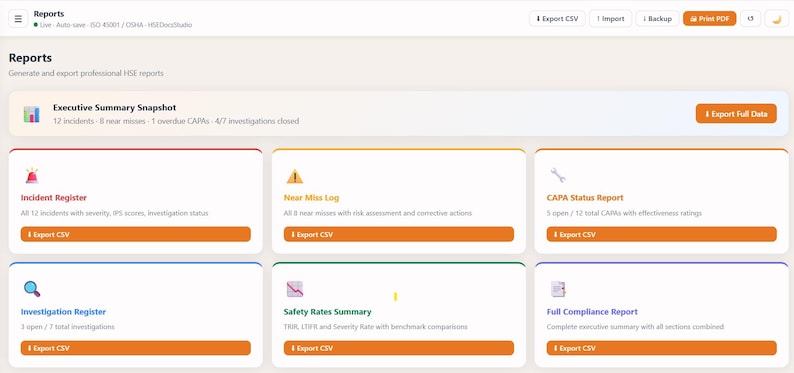Screen dimensions: 794x373
Task: Click the Investigation Register magnifier icon
Action: pyautogui.click(x=32, y=289)
